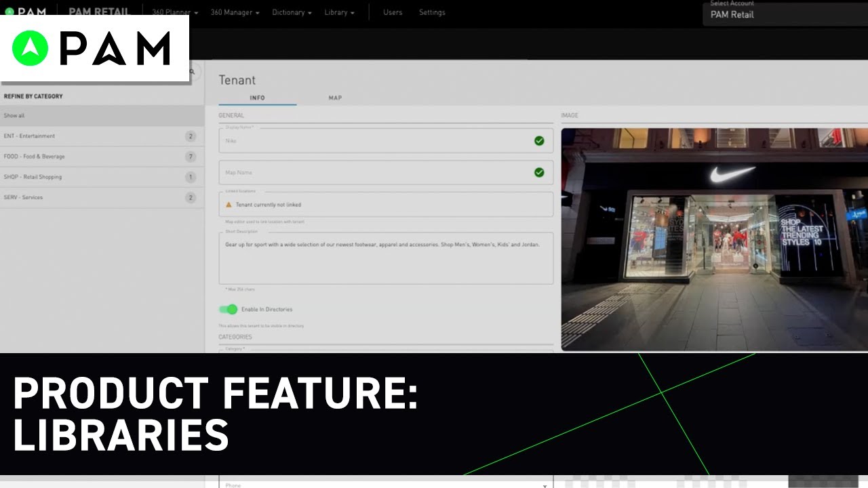Screen dimensions: 868x488
Task: Open the 360 Planner menu
Action: [x=175, y=12]
